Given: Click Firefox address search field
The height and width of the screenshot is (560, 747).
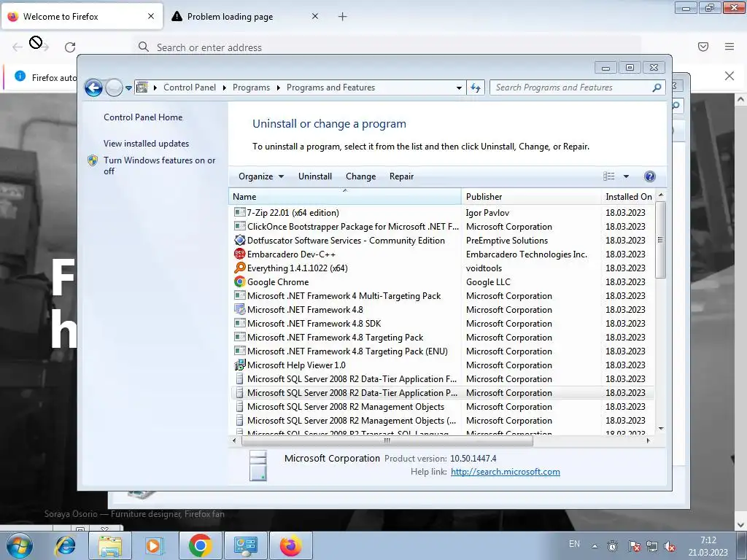Looking at the screenshot, I should (x=387, y=47).
